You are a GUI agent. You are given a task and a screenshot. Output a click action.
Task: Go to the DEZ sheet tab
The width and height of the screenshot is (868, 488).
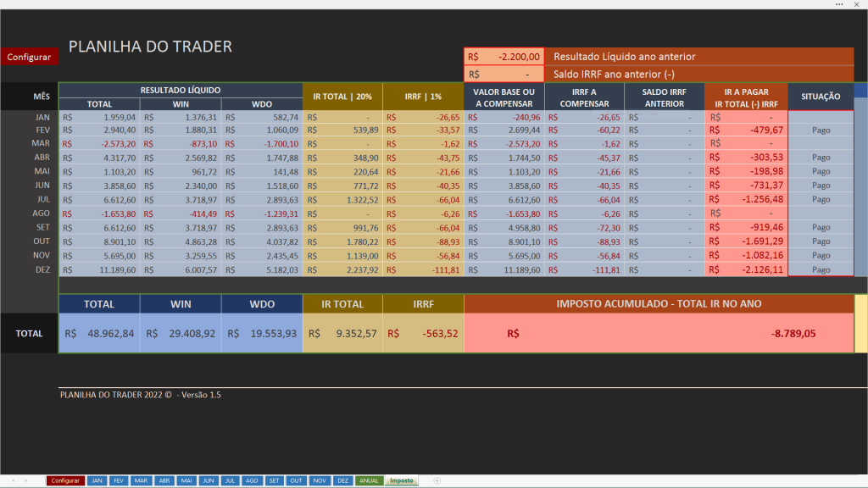(x=342, y=480)
